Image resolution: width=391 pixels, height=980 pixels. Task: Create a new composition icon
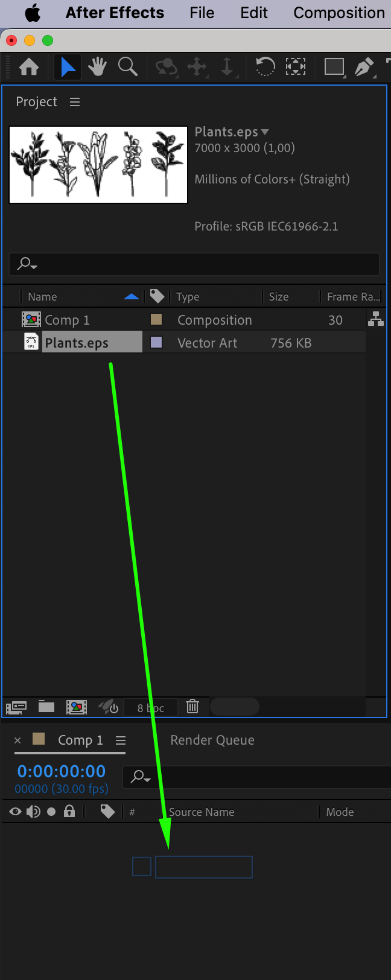77,707
